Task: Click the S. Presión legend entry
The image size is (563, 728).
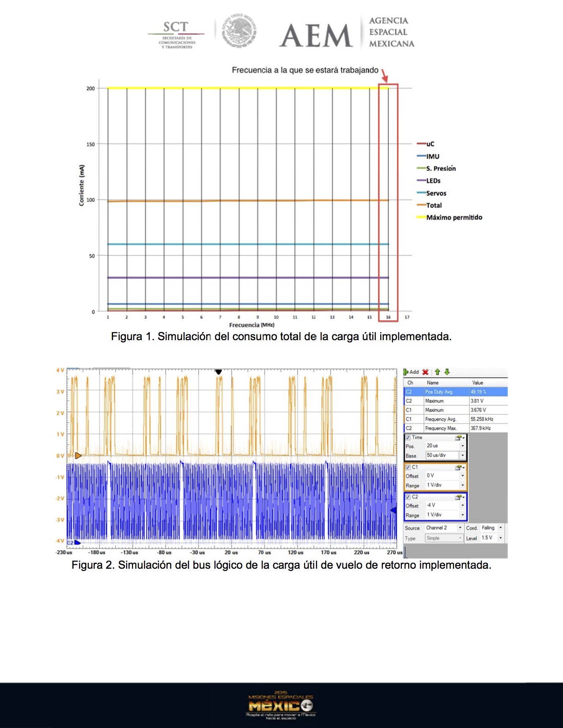Action: [436, 169]
